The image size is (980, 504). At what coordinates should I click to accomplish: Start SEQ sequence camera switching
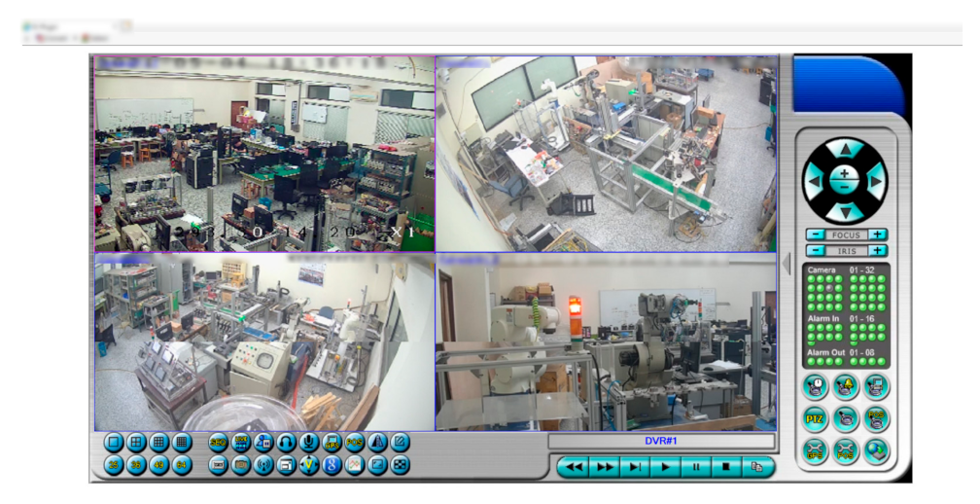[218, 442]
